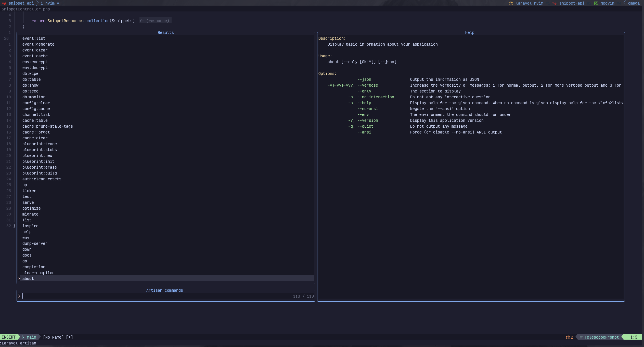Switch to the snippet-api tmux window

(572, 3)
